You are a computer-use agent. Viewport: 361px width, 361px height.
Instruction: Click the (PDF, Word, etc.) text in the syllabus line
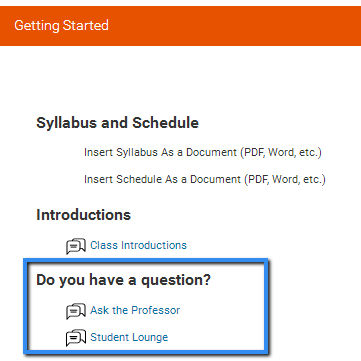click(x=281, y=153)
